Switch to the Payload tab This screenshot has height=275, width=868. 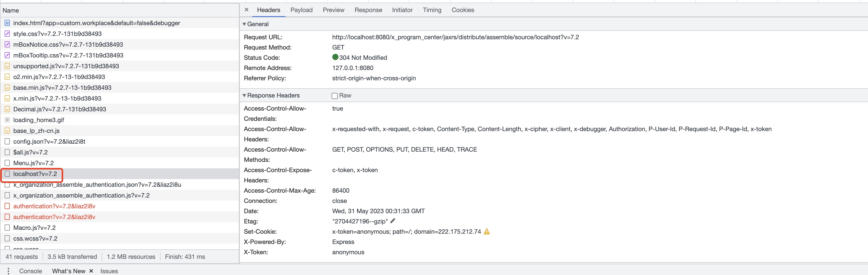[301, 10]
